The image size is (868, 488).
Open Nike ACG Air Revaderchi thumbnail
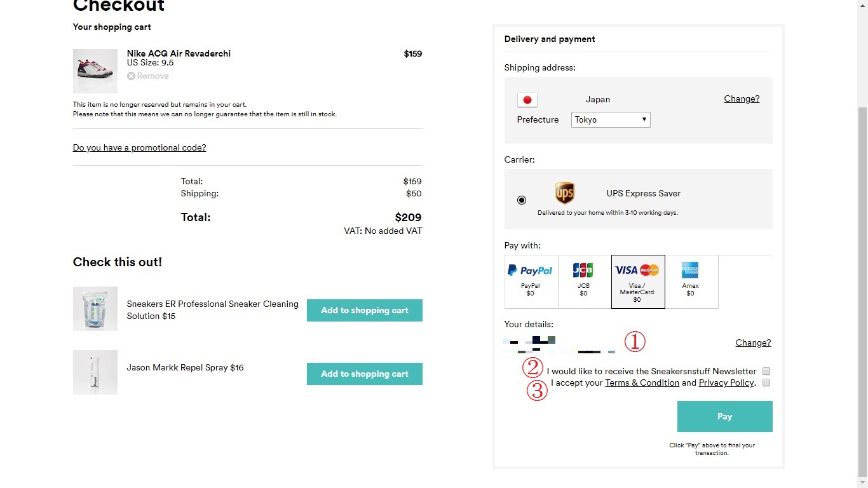(x=95, y=71)
